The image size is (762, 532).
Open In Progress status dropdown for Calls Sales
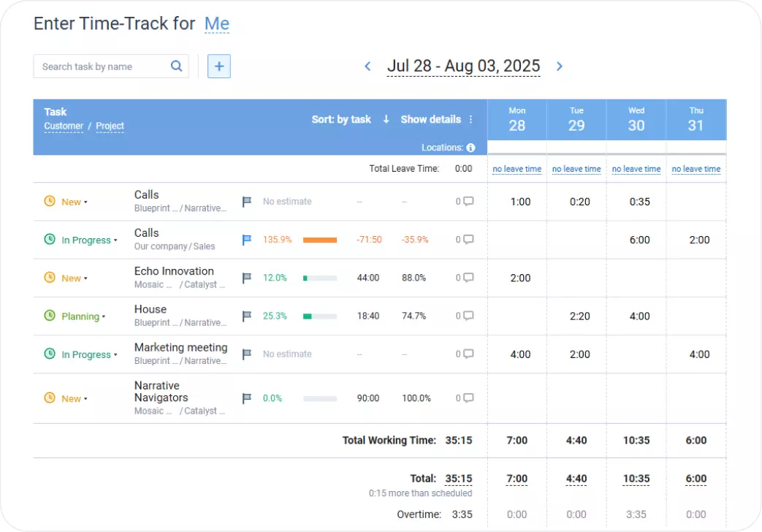(89, 240)
